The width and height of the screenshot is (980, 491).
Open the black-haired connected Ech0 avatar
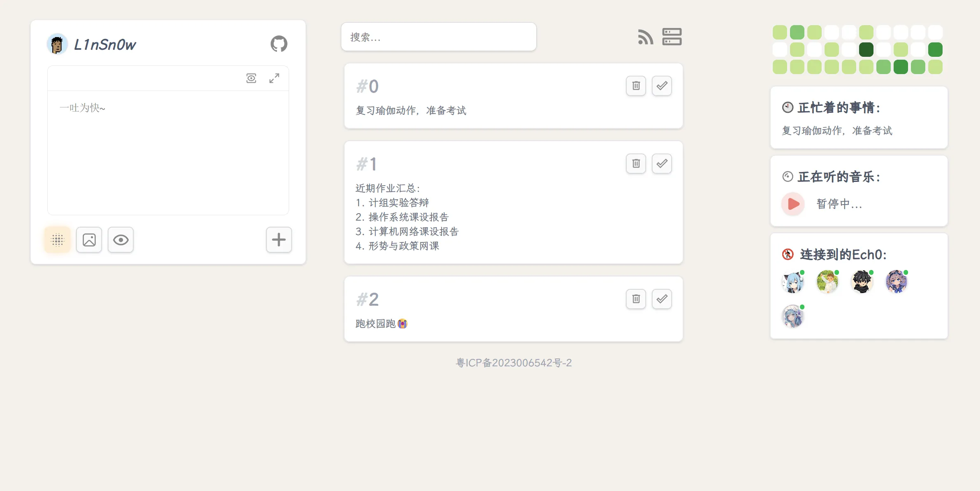(x=862, y=282)
